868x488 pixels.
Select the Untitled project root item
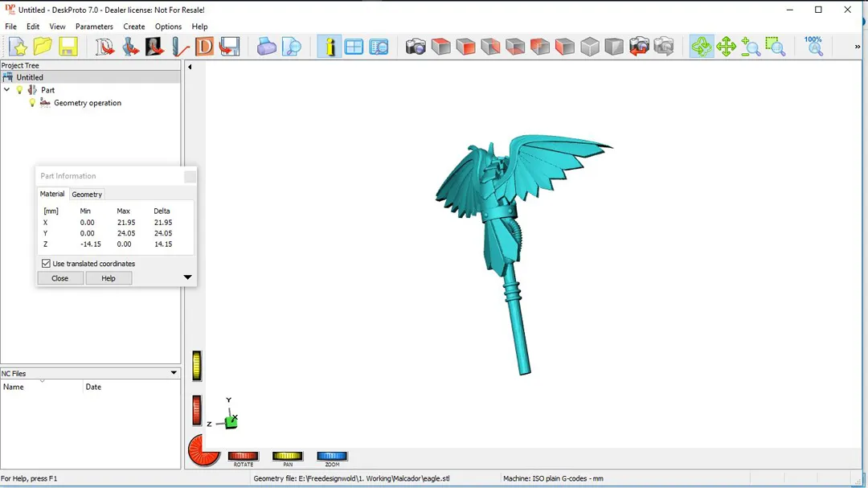[90, 77]
